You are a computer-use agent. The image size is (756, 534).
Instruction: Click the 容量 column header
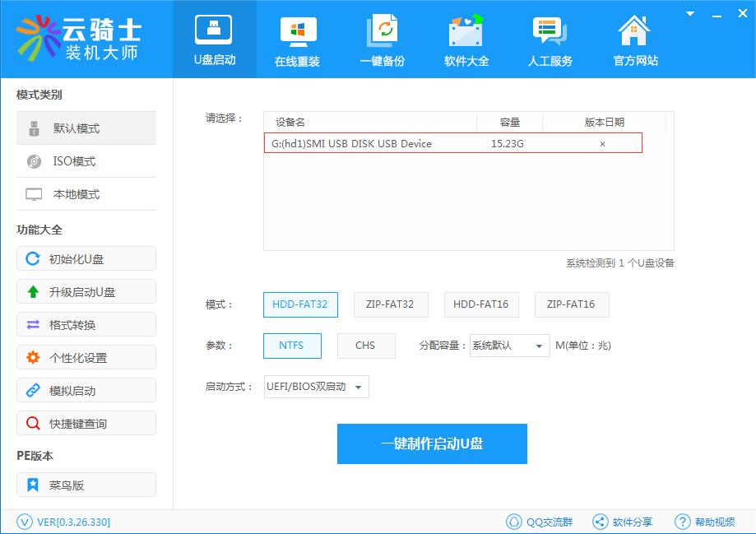coord(510,123)
